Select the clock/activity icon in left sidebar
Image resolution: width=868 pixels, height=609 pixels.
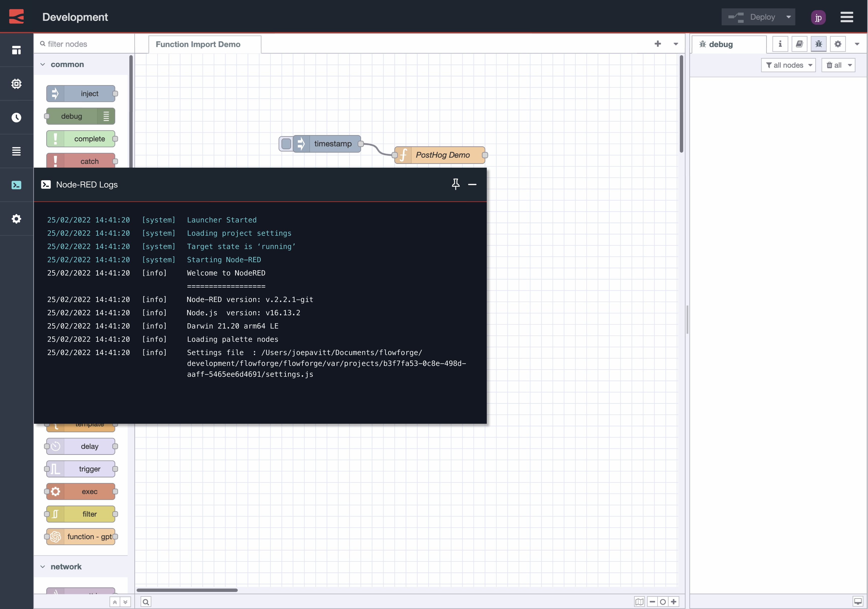coord(17,117)
